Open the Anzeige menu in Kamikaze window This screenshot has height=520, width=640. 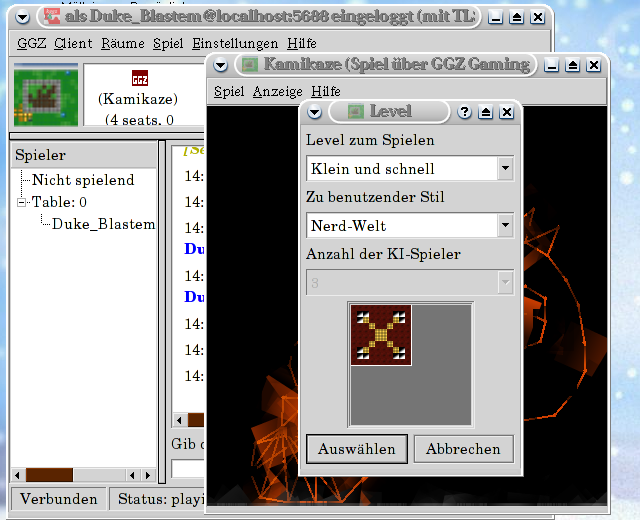(278, 91)
